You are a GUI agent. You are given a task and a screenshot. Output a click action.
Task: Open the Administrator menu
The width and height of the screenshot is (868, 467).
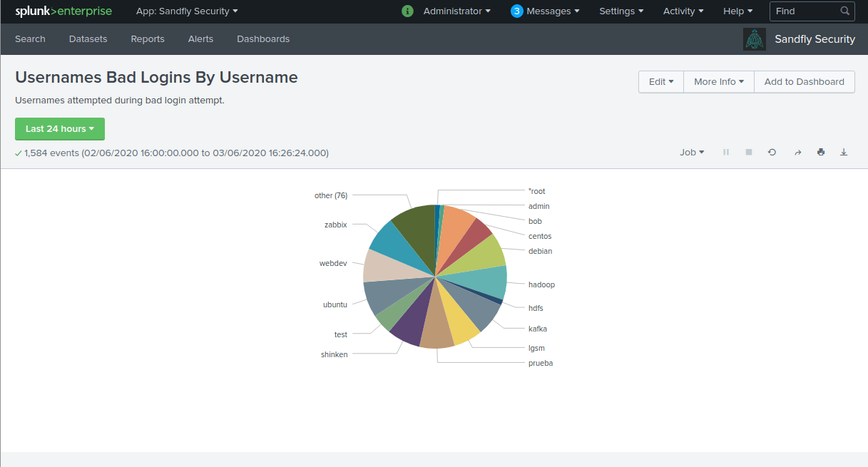[x=457, y=11]
